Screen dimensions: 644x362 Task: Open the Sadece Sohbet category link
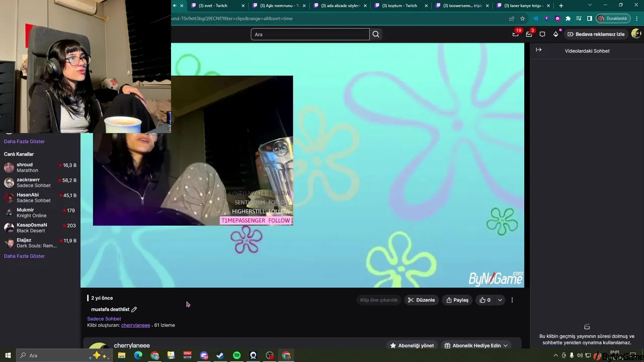coord(104,319)
